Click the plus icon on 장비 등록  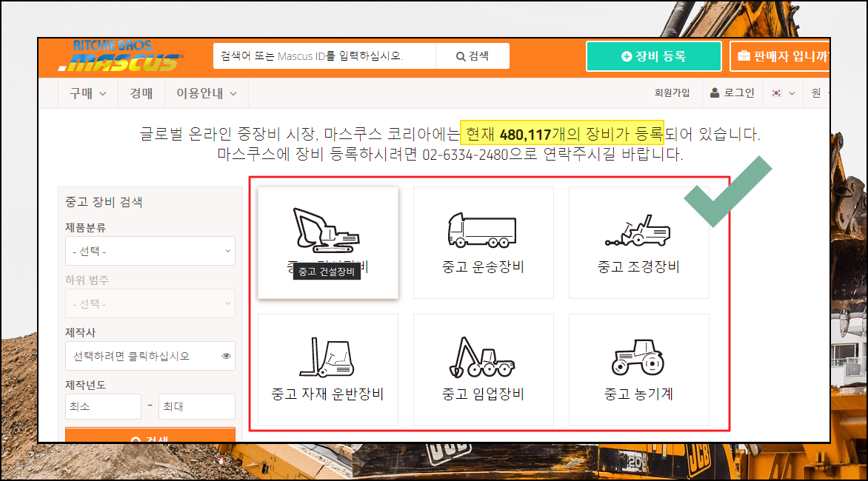pyautogui.click(x=627, y=56)
